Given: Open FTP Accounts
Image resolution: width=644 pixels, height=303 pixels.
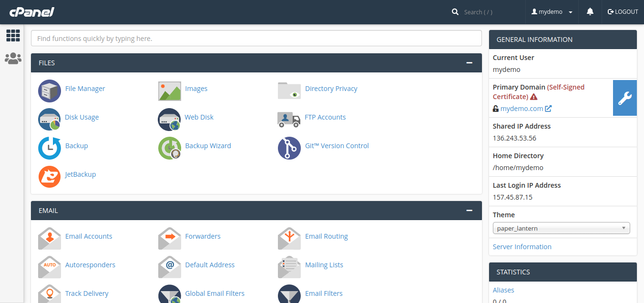Looking at the screenshot, I should point(325,117).
